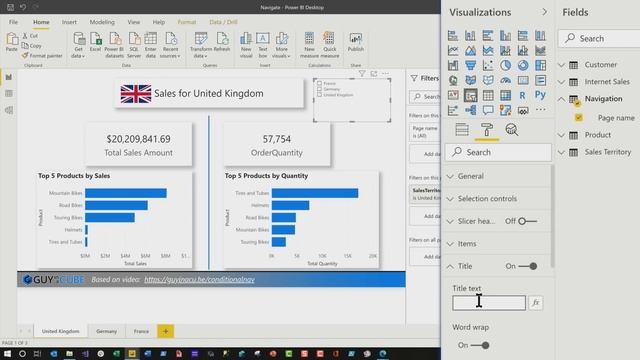Click the Refresh ribbon icon

222,42
